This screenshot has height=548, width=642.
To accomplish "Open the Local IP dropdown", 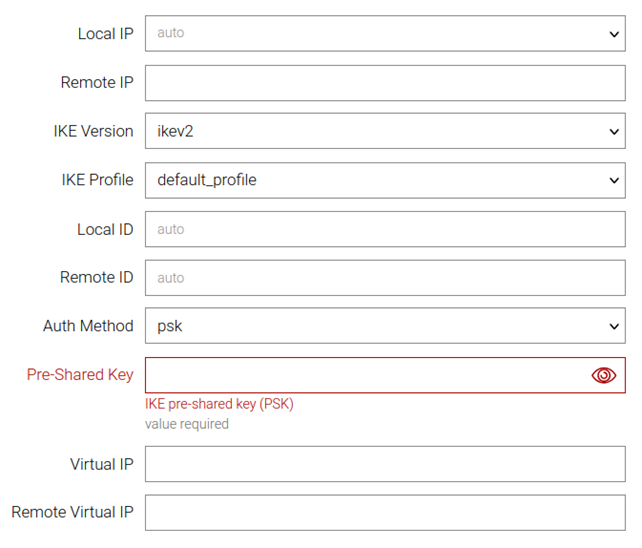I will [x=385, y=33].
